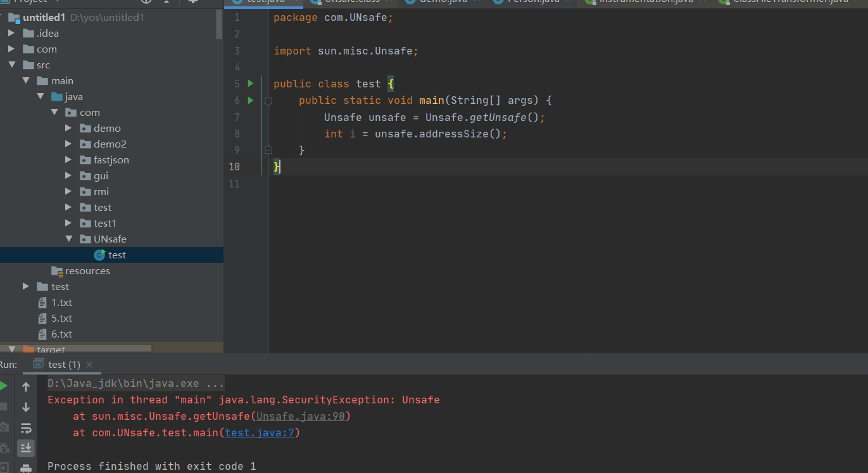This screenshot has width=868, height=473.
Task: Click the Down the Stack Trace arrow
Action: click(x=26, y=407)
